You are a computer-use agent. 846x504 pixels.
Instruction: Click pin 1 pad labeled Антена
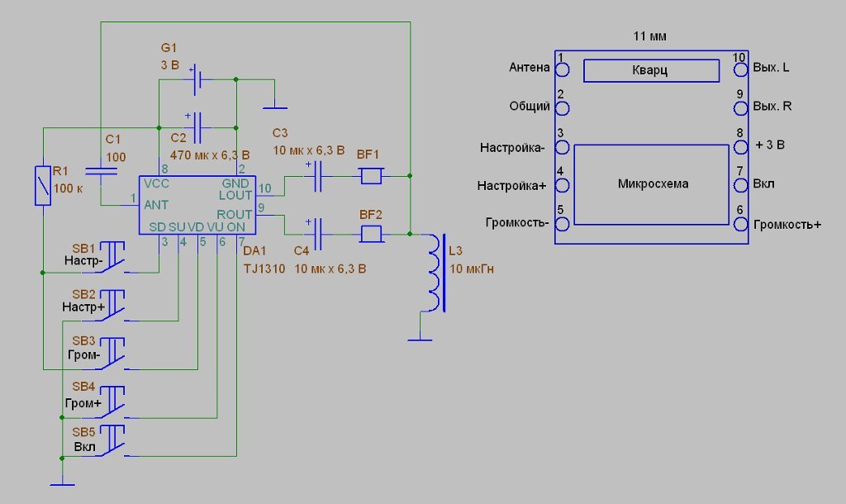coord(562,69)
